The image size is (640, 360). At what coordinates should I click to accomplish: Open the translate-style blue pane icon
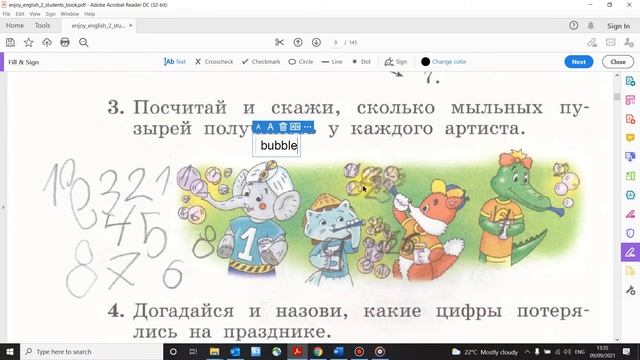click(x=630, y=157)
